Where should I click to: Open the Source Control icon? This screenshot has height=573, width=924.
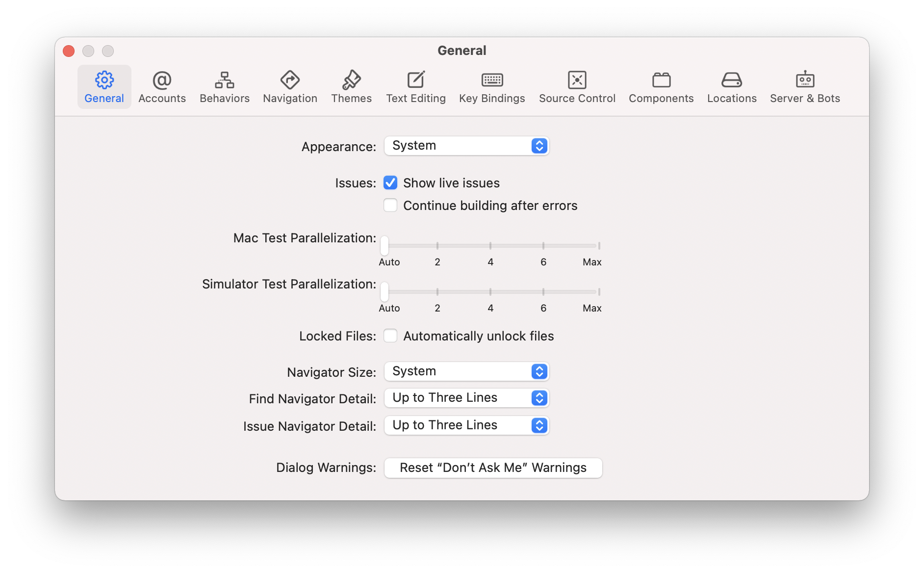coord(577,80)
